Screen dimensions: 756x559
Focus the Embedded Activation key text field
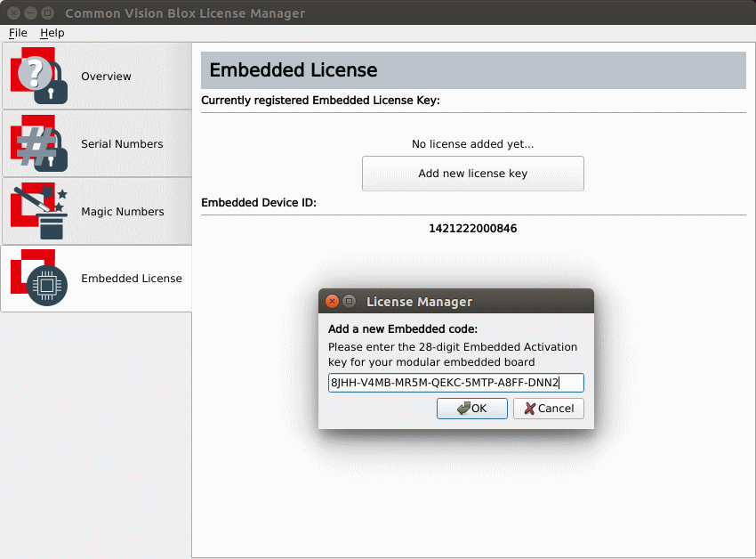click(455, 383)
